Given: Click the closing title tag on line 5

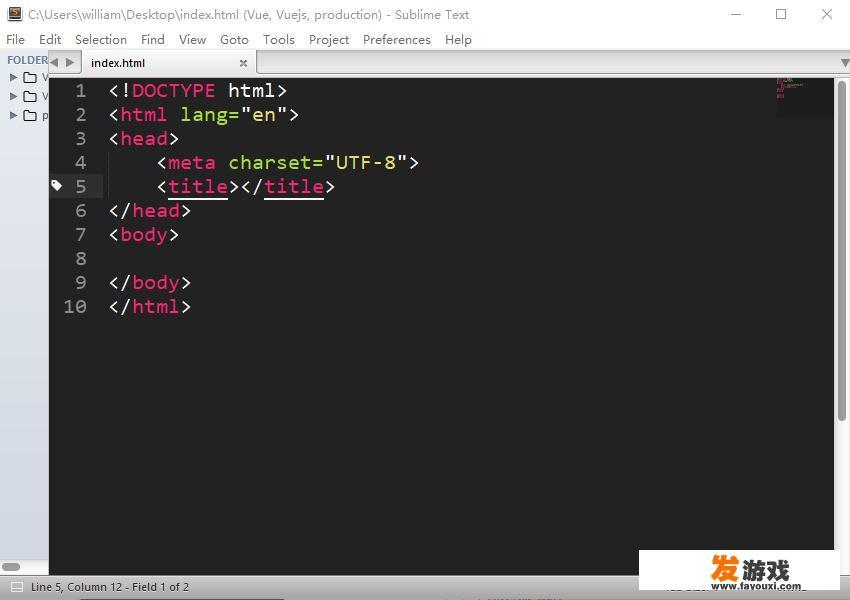Looking at the screenshot, I should click(x=288, y=186).
